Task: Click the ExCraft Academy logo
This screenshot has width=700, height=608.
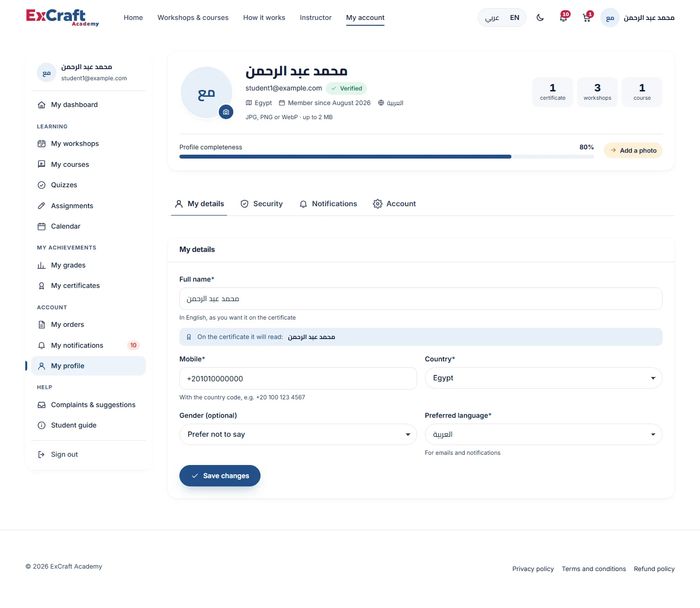Action: coord(62,18)
